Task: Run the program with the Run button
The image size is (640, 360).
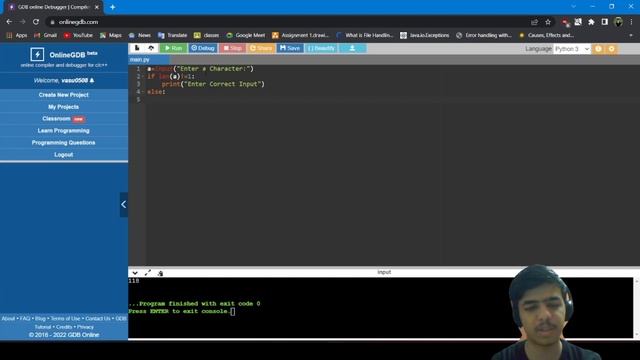Action: [173, 48]
